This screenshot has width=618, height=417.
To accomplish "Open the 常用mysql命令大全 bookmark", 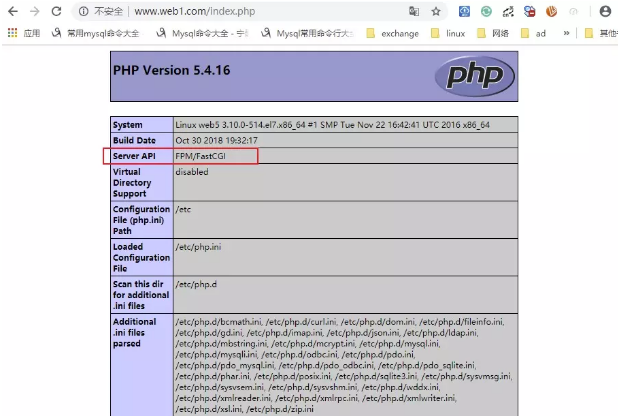I will [96, 33].
